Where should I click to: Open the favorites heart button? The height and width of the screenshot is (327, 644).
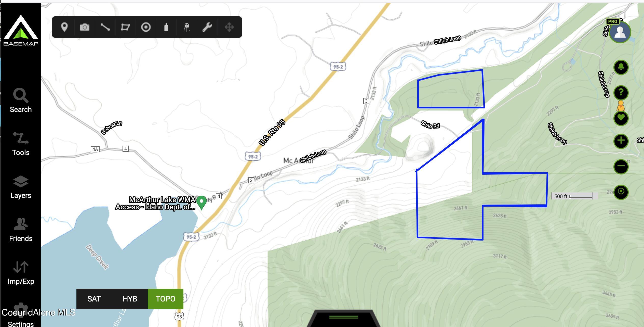coord(621,118)
